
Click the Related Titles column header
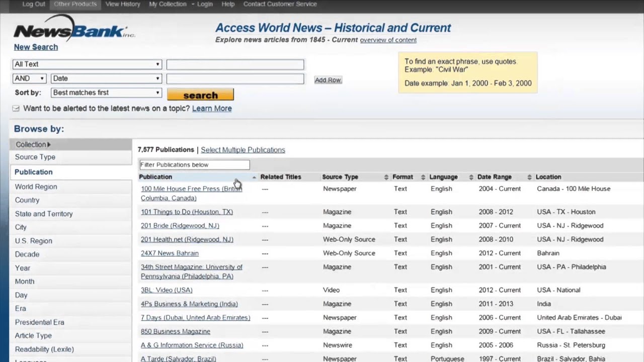tap(281, 177)
